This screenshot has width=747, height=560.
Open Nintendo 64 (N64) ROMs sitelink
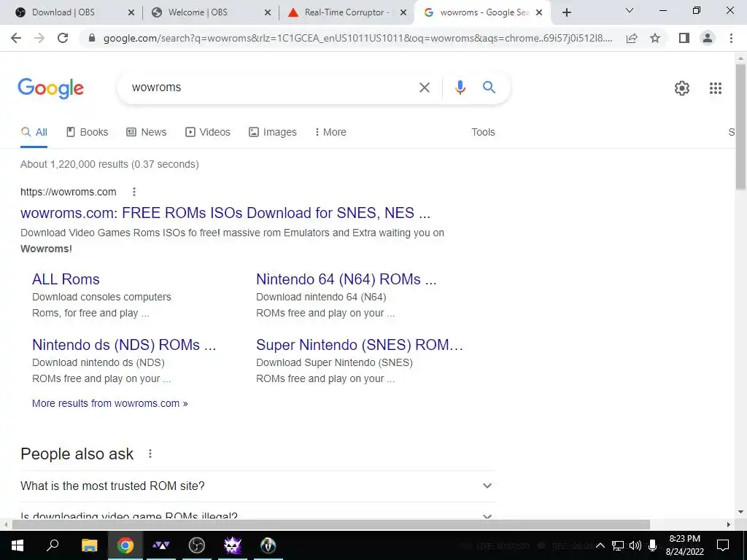(347, 279)
